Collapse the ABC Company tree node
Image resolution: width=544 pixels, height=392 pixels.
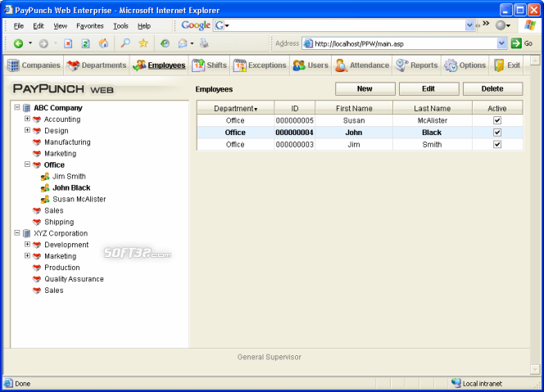tap(16, 107)
